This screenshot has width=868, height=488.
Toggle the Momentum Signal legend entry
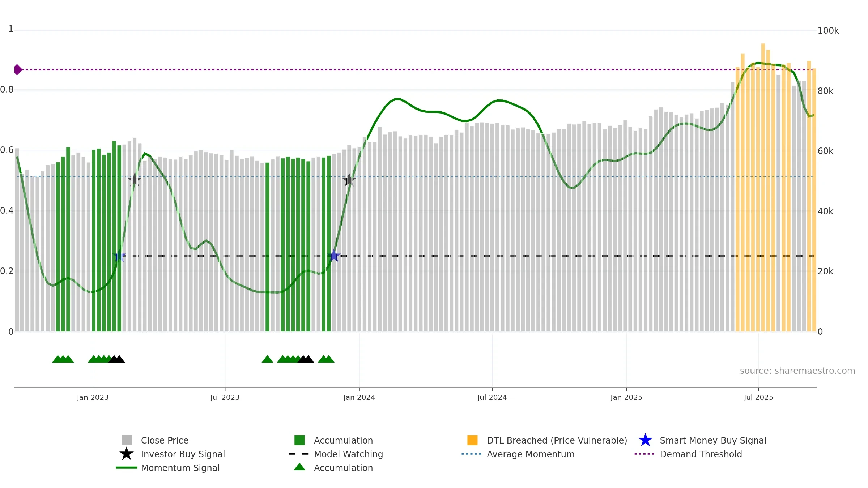click(x=168, y=468)
